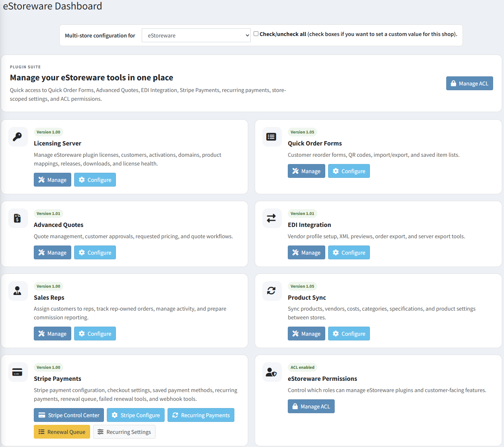Click Version 1.00 badge on Licensing Server
Image resolution: width=504 pixels, height=447 pixels.
[48, 132]
